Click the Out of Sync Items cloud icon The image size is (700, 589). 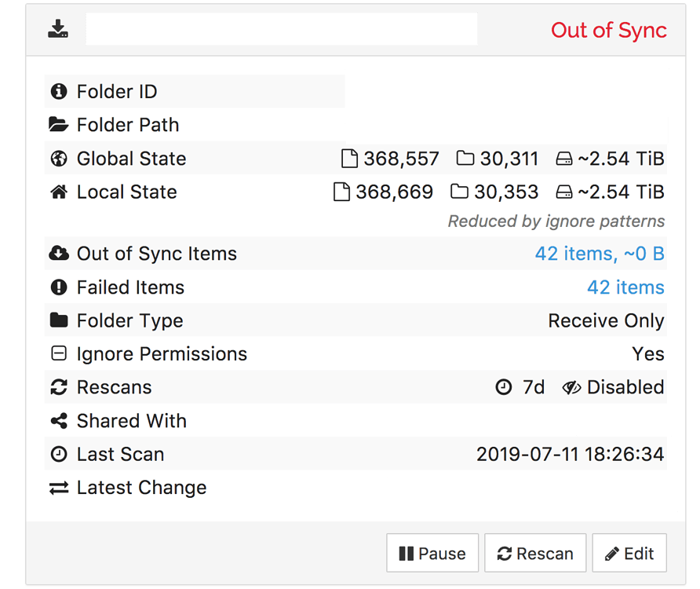click(x=59, y=254)
